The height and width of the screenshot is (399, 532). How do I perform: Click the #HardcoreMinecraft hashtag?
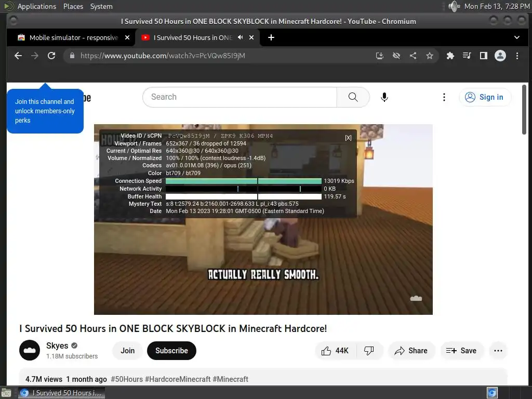[x=178, y=379]
